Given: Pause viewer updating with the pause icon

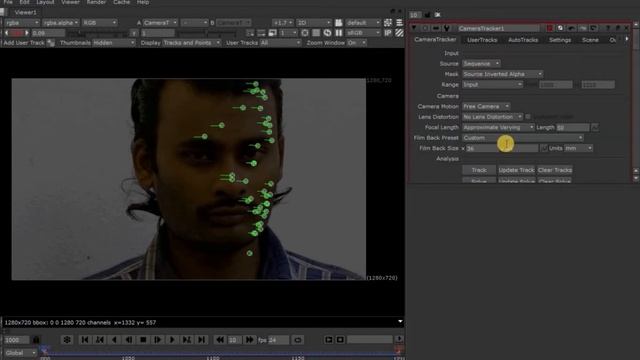Looking at the screenshot, I should pos(338,33).
